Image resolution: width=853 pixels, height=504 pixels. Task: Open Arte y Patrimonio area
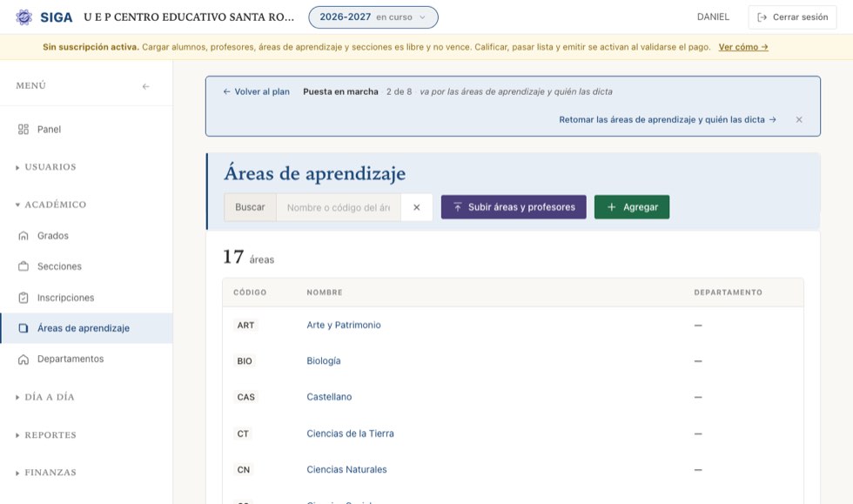[344, 325]
